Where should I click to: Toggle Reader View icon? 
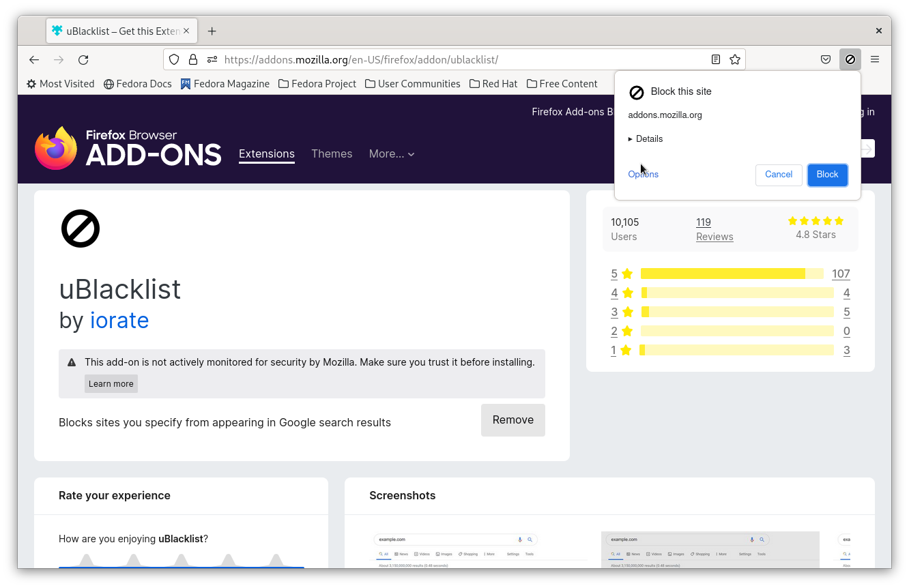(x=716, y=59)
